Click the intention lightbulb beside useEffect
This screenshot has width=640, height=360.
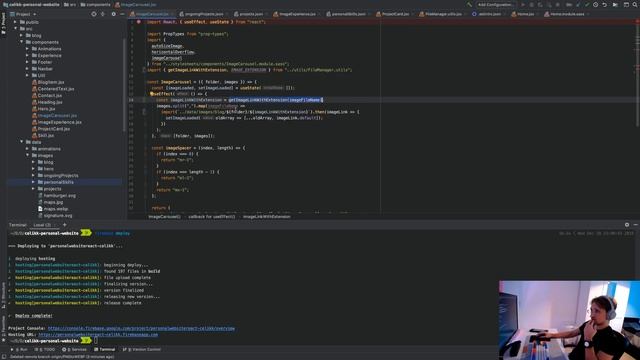pyautogui.click(x=151, y=93)
